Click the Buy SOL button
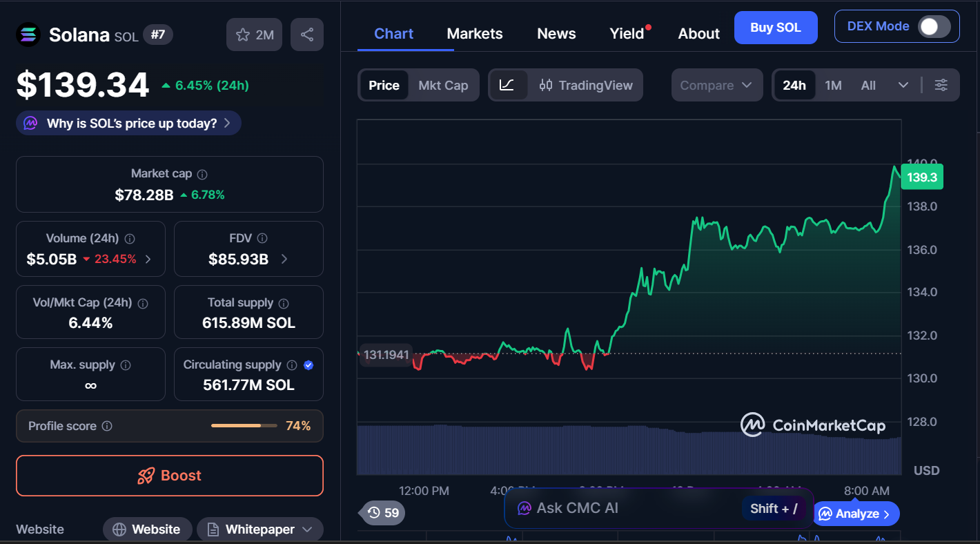 tap(776, 27)
